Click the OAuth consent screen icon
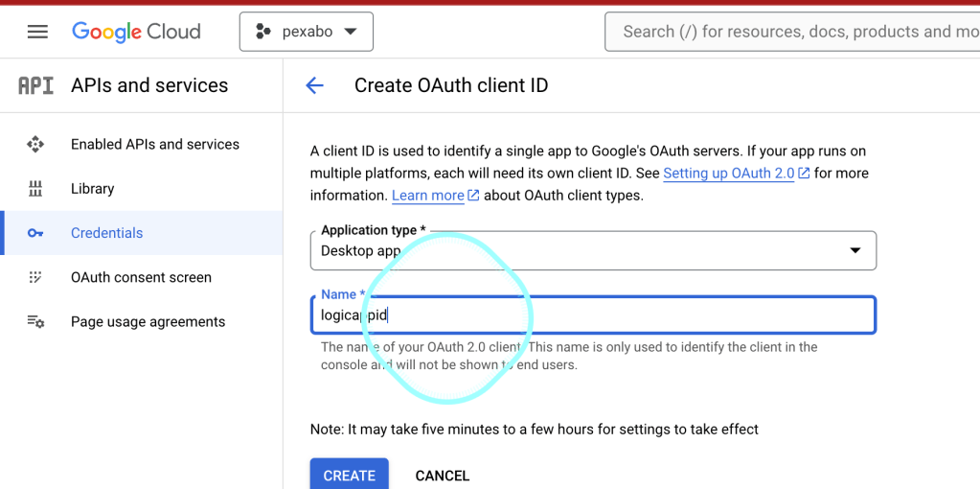The width and height of the screenshot is (980, 489). (x=35, y=278)
